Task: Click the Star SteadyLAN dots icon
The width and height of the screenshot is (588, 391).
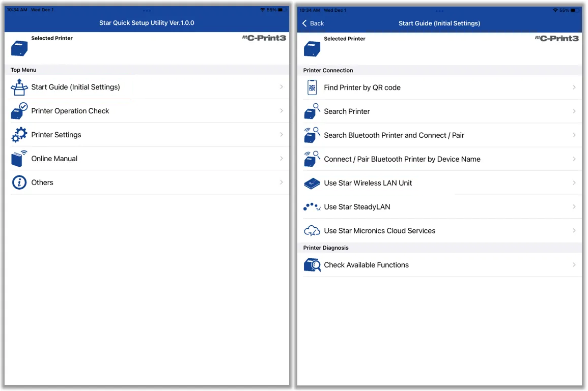Action: 312,207
